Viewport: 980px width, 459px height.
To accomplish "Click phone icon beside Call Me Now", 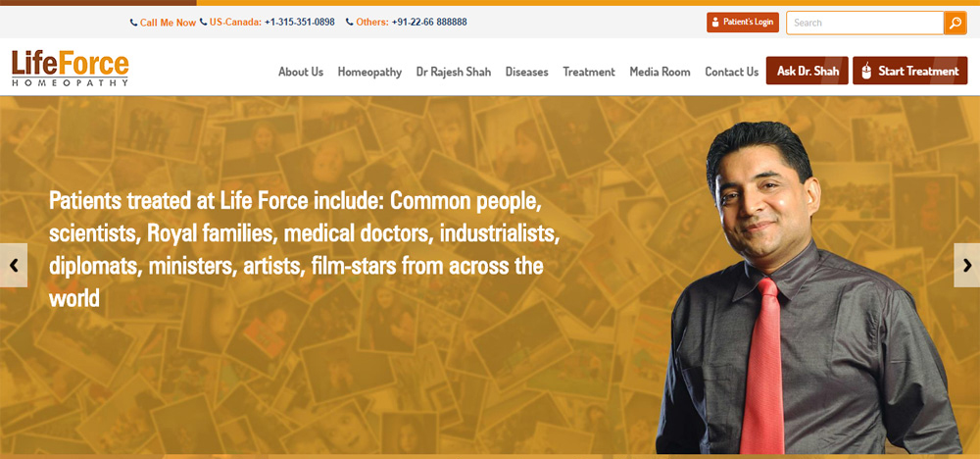I will click(133, 23).
